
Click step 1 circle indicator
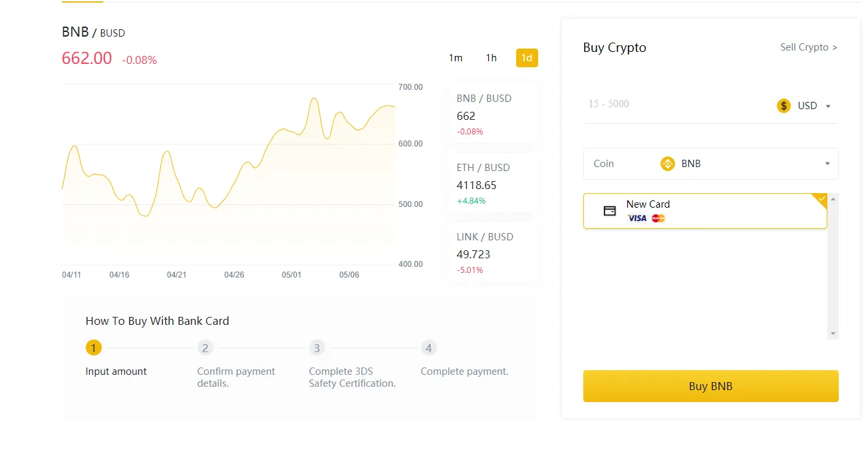[93, 347]
